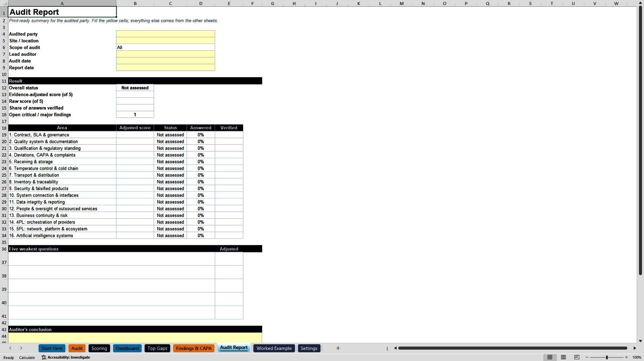Go to Top Gaps sheet
Image resolution: width=644 pixels, height=361 pixels.
point(157,348)
